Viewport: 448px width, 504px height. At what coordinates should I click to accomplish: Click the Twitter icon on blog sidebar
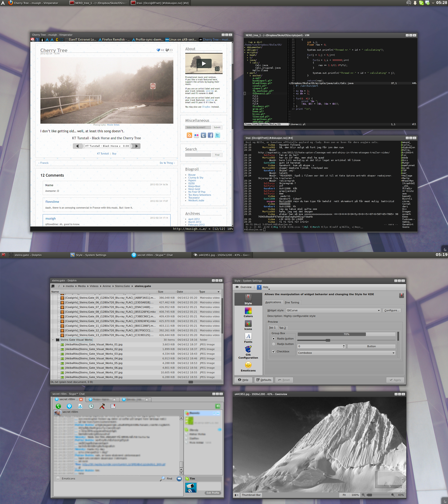[217, 135]
